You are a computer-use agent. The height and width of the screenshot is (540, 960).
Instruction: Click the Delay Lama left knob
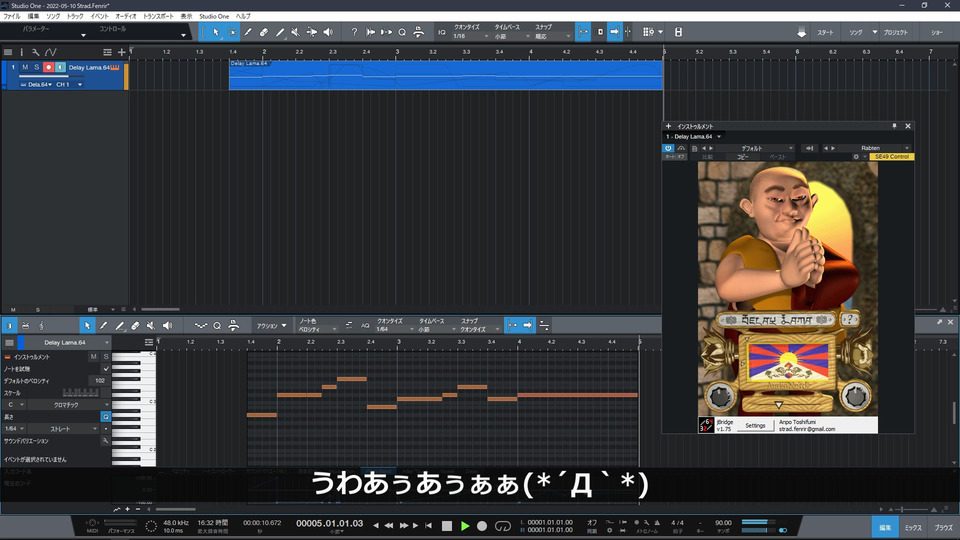point(721,396)
